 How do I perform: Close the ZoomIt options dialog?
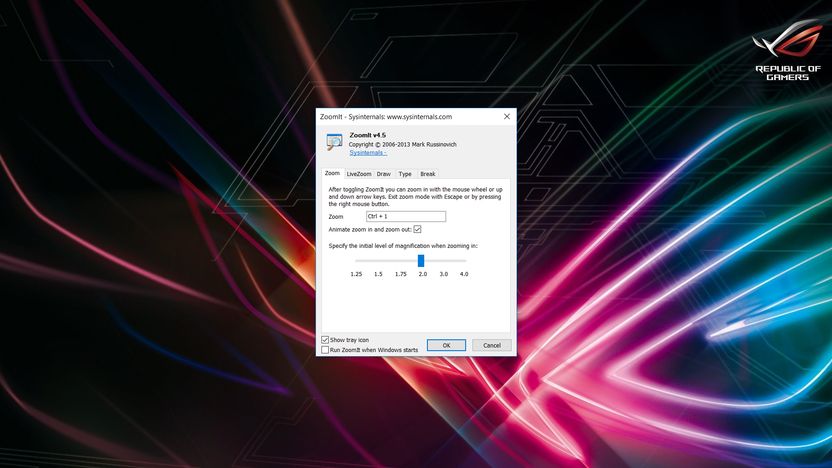(507, 116)
